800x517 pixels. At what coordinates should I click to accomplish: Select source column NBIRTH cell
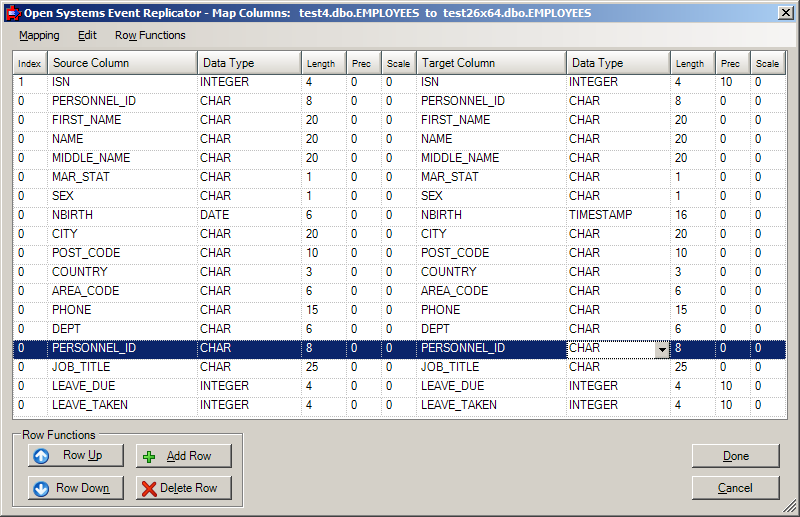122,215
